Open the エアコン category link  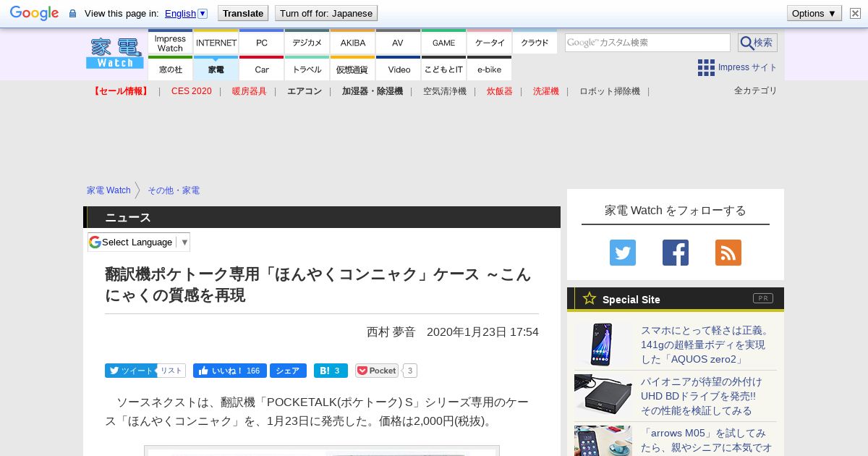305,91
